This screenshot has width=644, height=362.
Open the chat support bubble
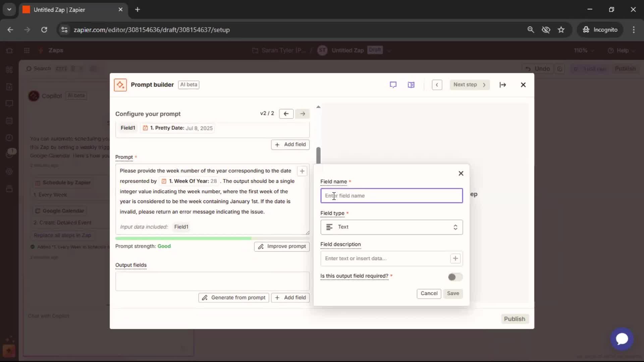coord(622,339)
